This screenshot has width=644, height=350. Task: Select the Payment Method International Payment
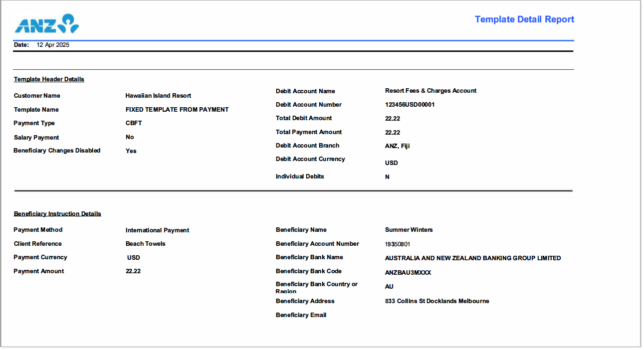point(157,230)
